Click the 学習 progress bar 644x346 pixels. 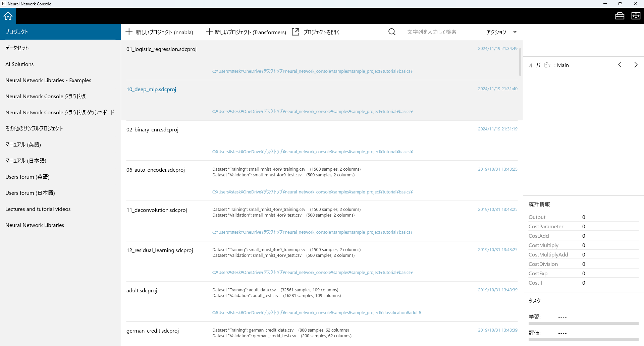click(x=583, y=324)
